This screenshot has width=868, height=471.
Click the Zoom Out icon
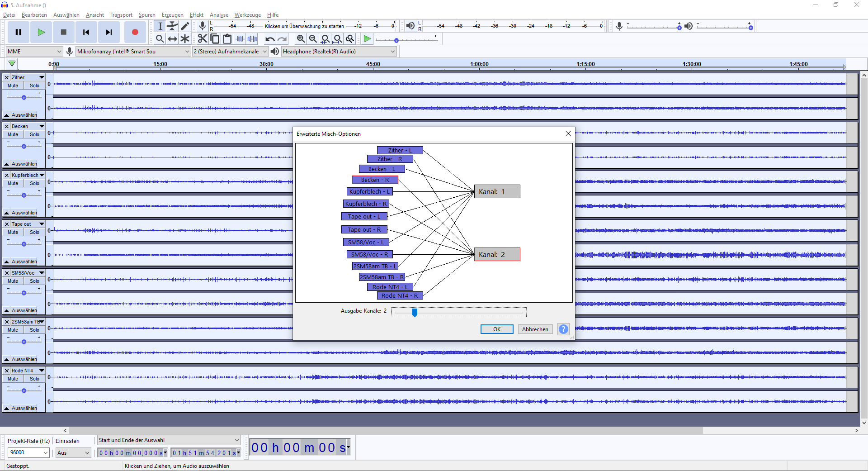click(313, 39)
